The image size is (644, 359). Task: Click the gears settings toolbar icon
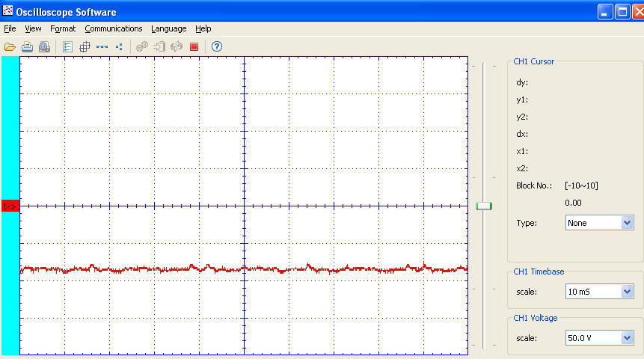click(142, 46)
